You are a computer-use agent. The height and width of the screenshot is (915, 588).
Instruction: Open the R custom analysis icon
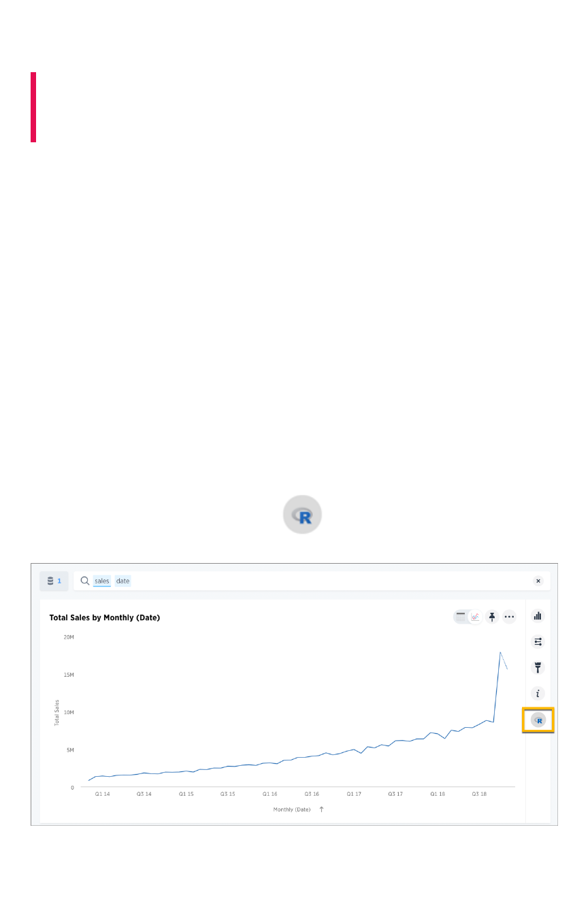(538, 720)
